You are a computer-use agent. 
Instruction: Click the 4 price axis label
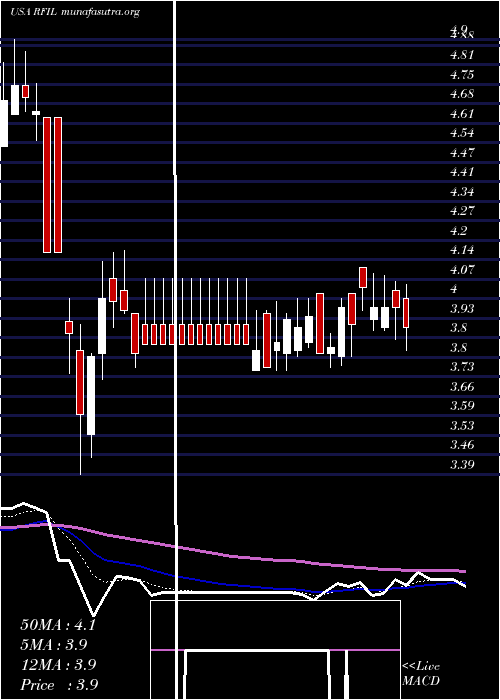pyautogui.click(x=454, y=289)
